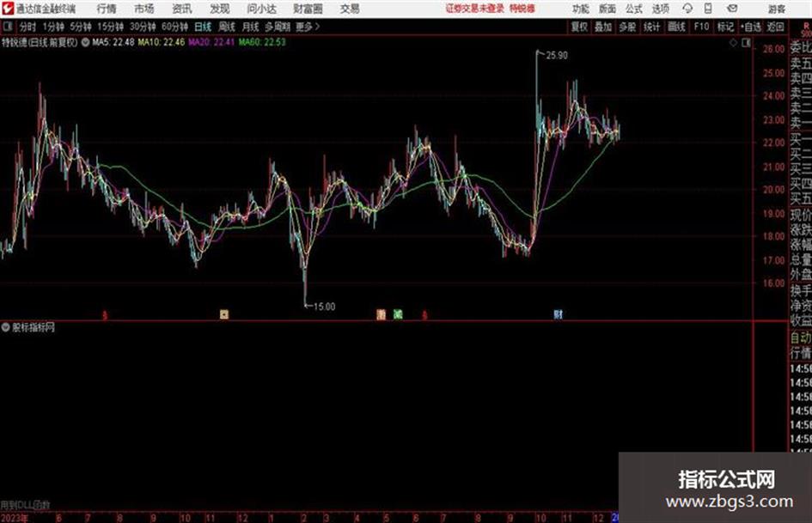Viewport: 812px width, 523px height.
Task: Open the 问小达 menu
Action: tap(261, 9)
